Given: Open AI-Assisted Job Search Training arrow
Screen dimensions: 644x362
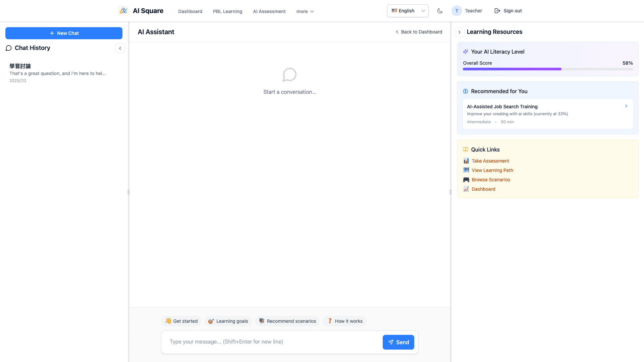Looking at the screenshot, I should [x=626, y=106].
